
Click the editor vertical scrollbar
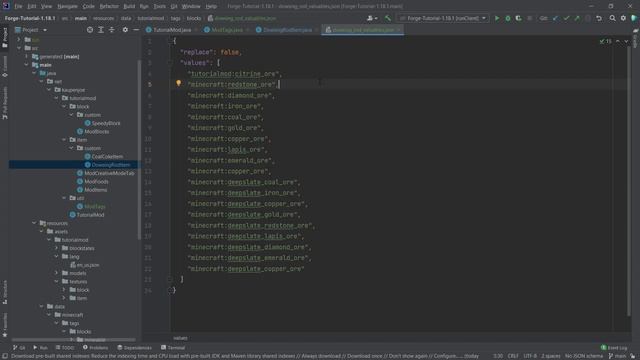tap(628, 180)
